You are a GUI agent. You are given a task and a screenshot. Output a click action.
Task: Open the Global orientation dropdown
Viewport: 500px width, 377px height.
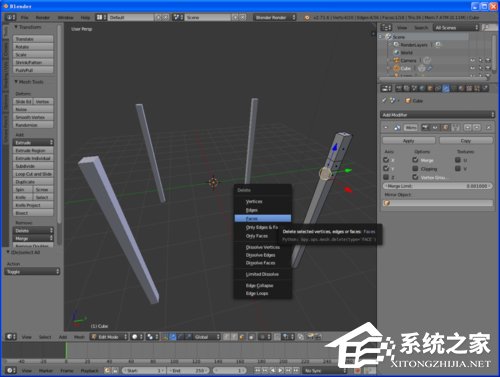207,337
